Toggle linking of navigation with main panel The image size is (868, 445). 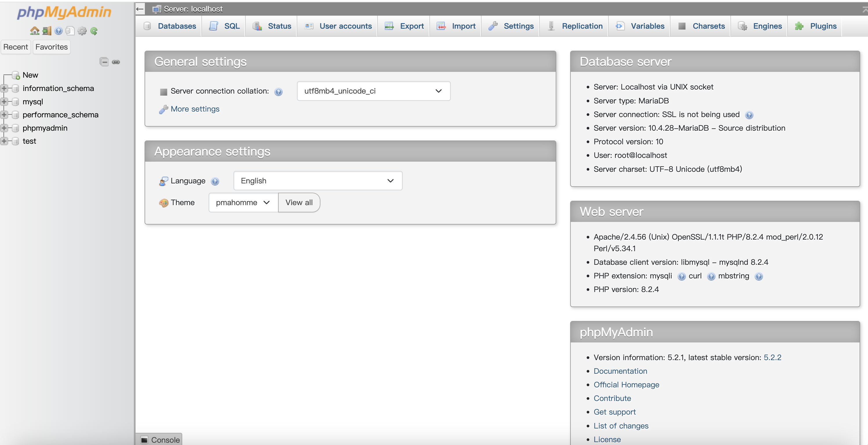[x=116, y=62]
